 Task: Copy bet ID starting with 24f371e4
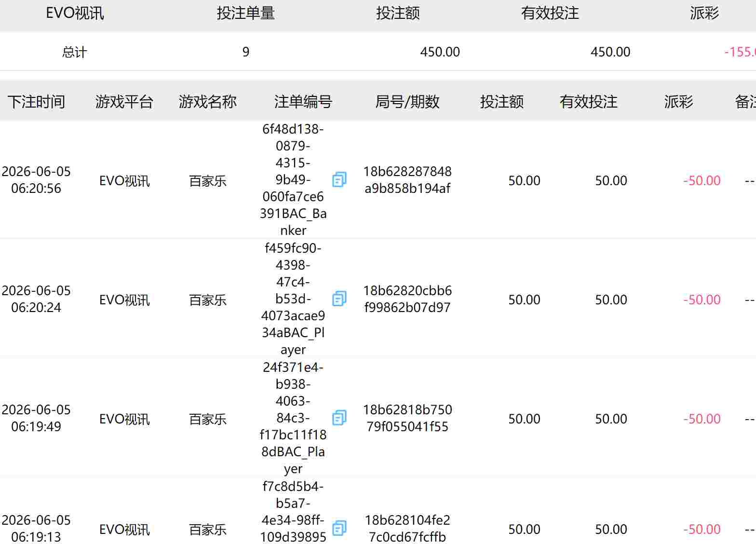click(x=339, y=418)
